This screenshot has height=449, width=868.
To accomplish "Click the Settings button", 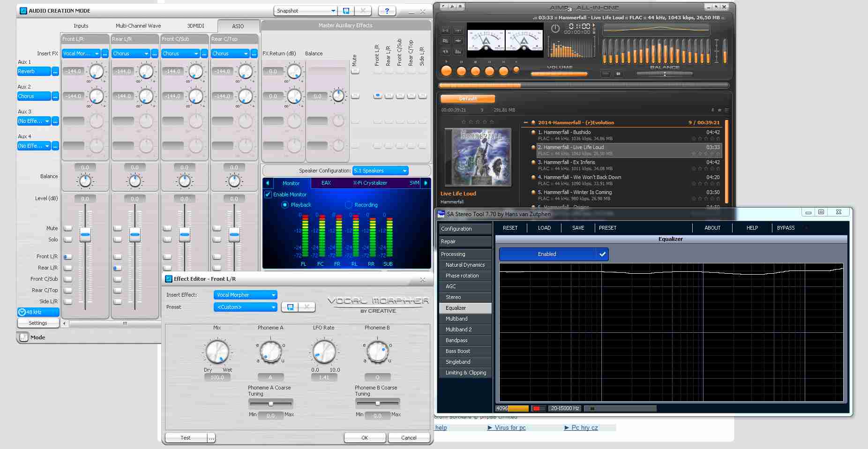I will click(x=38, y=323).
